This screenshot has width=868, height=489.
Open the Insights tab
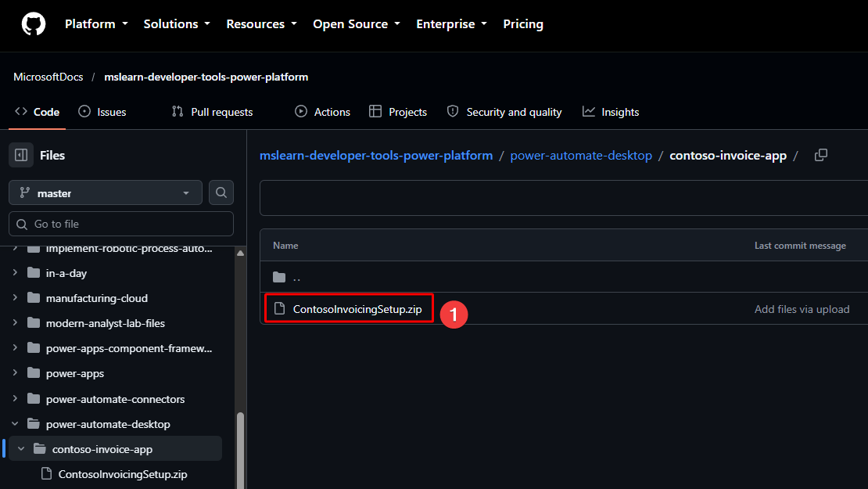tap(611, 112)
